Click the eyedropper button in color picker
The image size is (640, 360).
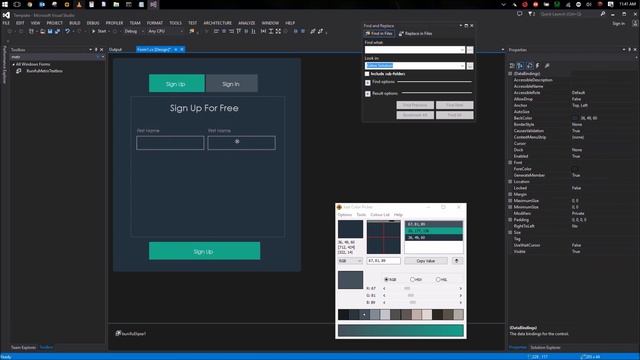457,260
